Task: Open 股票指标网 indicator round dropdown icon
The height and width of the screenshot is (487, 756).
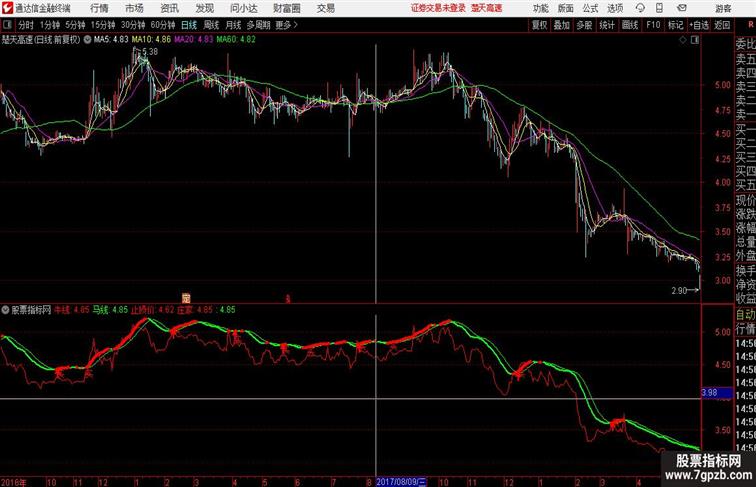Action: pyautogui.click(x=5, y=310)
